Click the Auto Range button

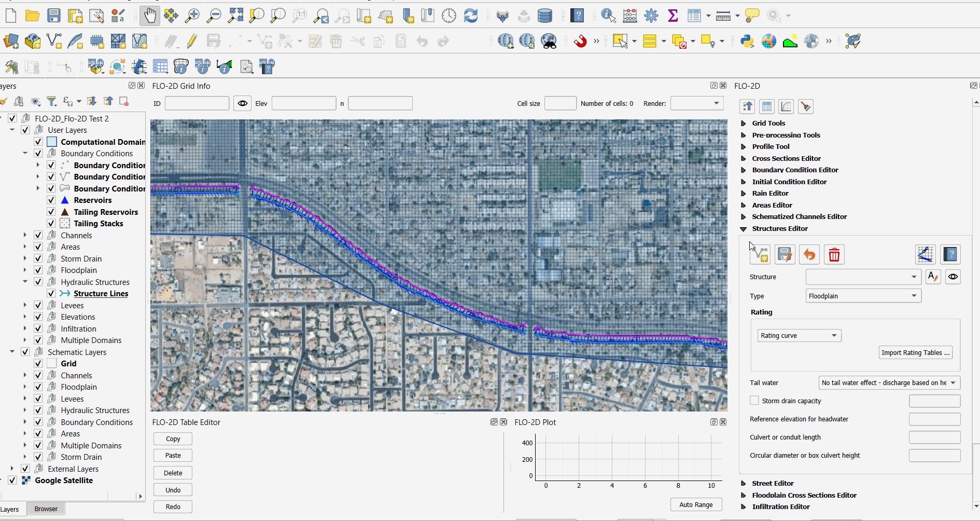click(695, 505)
